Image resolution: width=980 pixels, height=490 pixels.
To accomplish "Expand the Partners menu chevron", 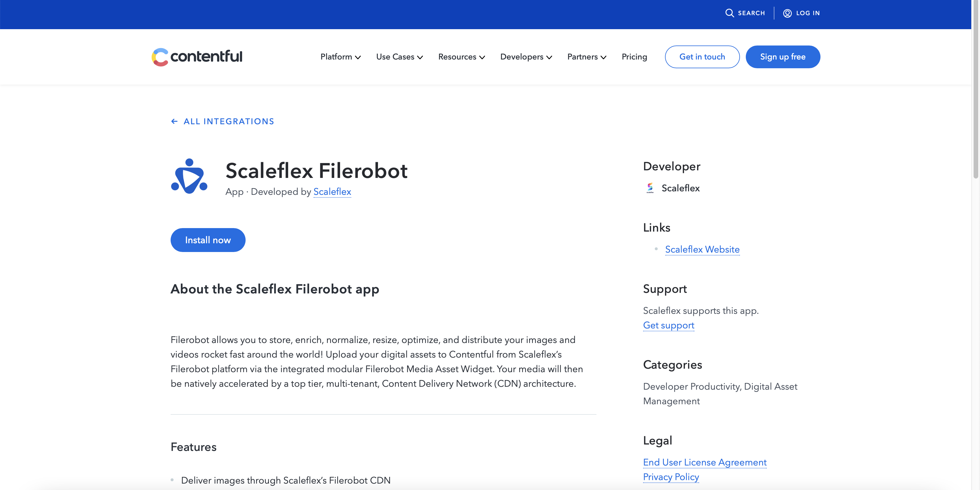I will [603, 57].
